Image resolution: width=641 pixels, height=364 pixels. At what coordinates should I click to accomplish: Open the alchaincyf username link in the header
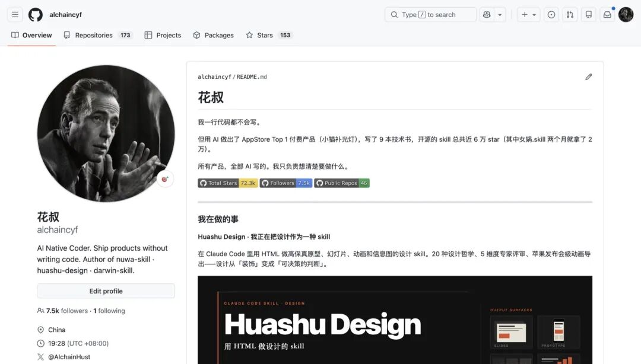point(65,15)
